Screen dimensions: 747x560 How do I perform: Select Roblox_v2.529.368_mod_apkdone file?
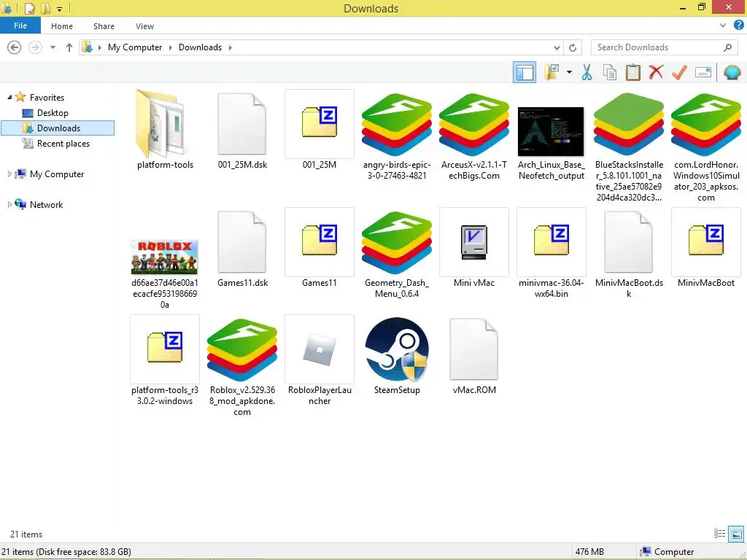point(242,366)
